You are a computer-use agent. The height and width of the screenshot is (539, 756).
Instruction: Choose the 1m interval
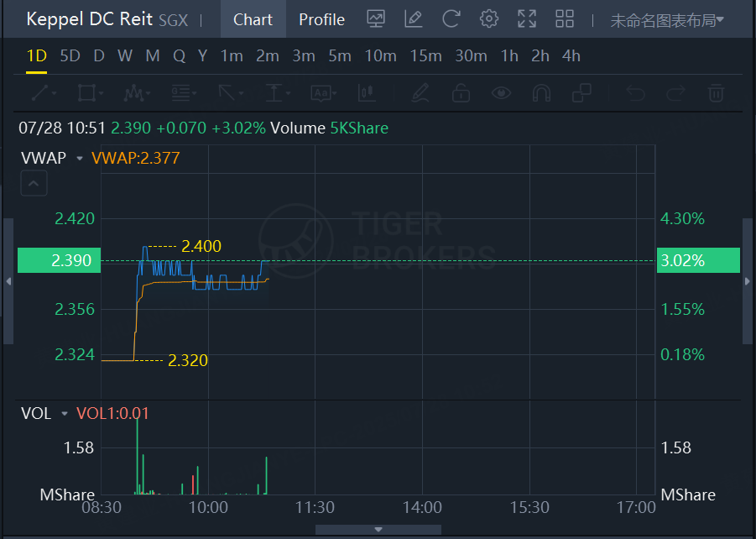(232, 56)
